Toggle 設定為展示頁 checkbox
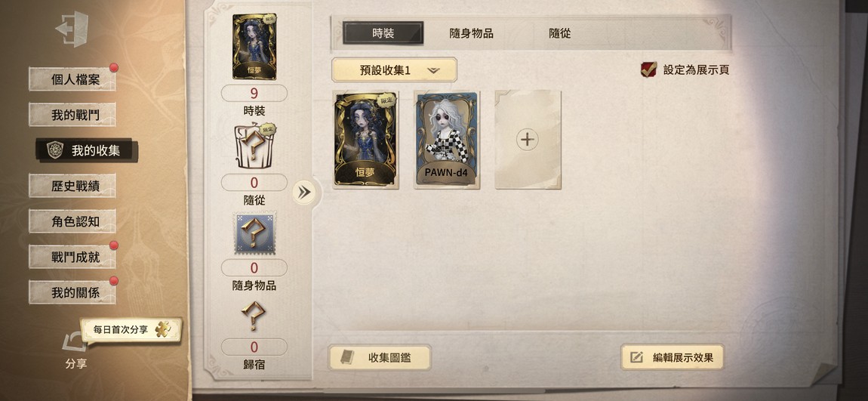Screen dimensions: 868x401 648,69
